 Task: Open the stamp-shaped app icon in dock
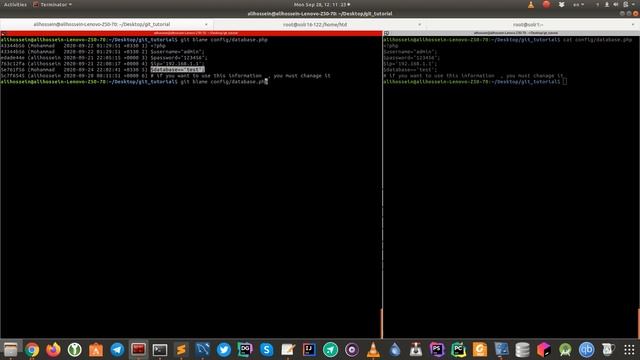click(416, 350)
